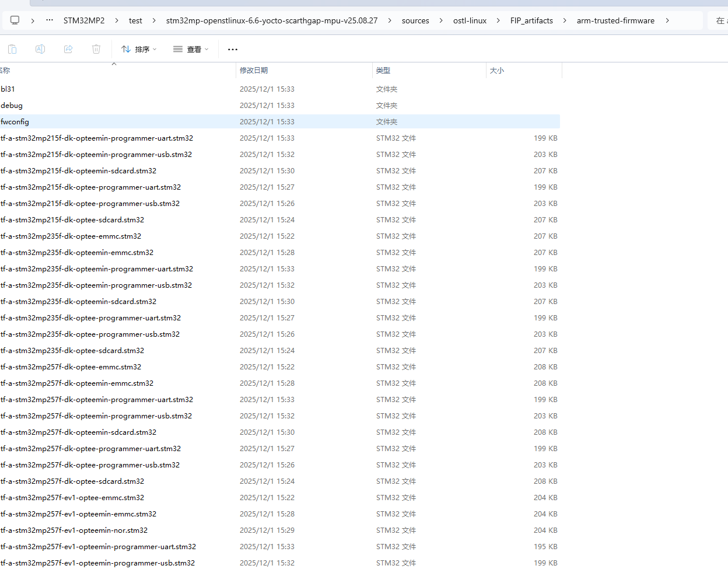Select tf-a-stm32mp235f-dk-optee-emmc.stm32 file
The image size is (728, 583).
[280, 236]
